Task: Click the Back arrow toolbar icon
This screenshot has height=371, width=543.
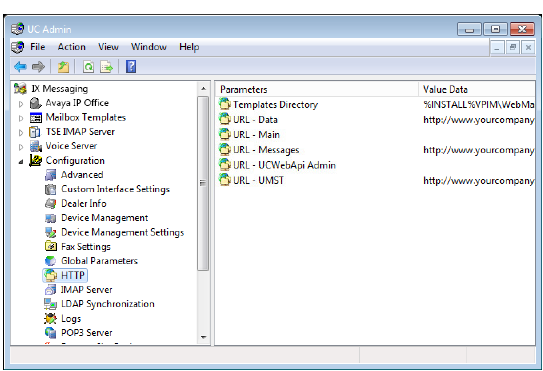Action: pos(20,67)
